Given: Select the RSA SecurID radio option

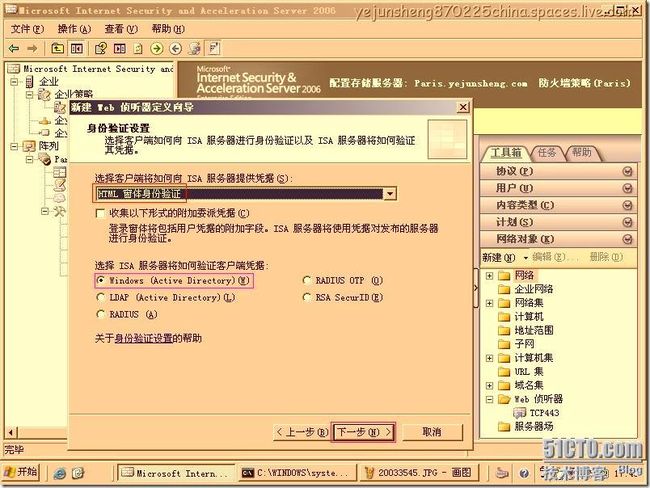Looking at the screenshot, I should pos(307,297).
